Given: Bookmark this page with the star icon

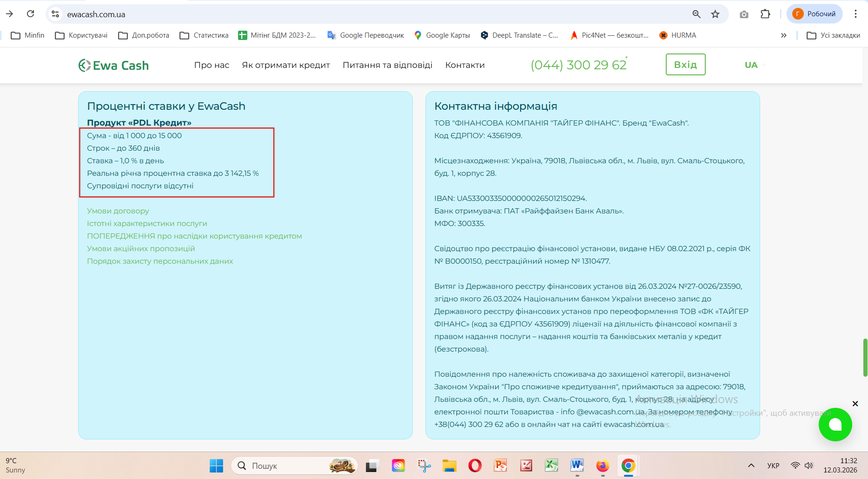Looking at the screenshot, I should (716, 14).
